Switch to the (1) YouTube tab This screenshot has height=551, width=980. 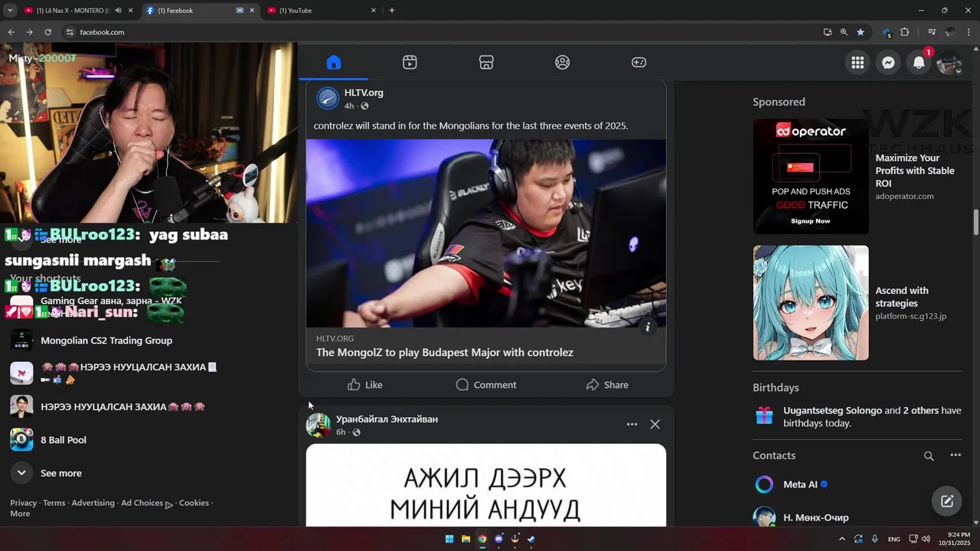[322, 11]
